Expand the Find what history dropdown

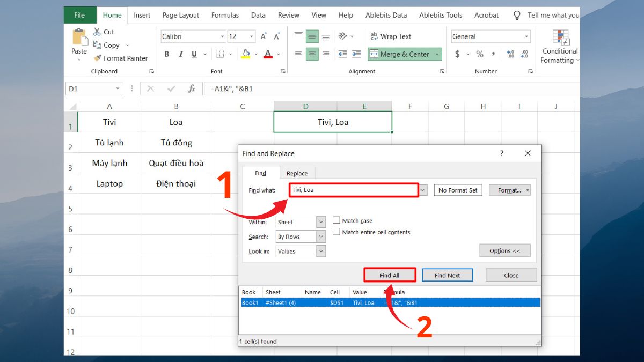pos(423,190)
